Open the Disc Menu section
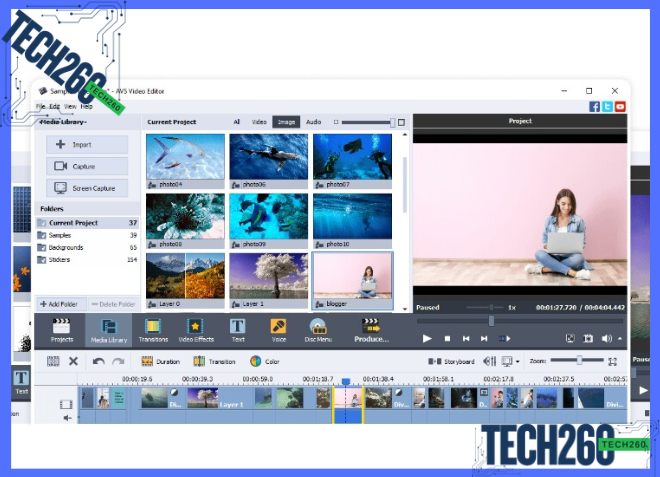The width and height of the screenshot is (660, 477). (x=318, y=329)
